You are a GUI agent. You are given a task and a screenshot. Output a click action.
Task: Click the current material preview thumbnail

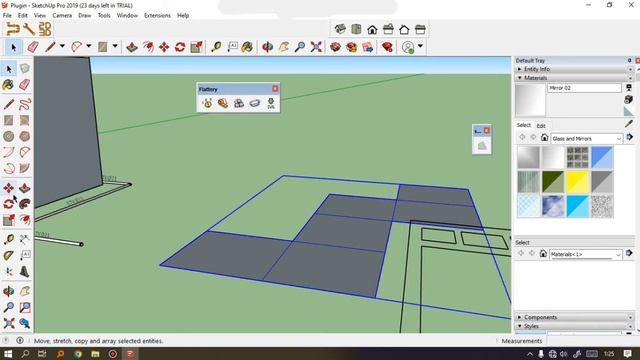pyautogui.click(x=530, y=100)
